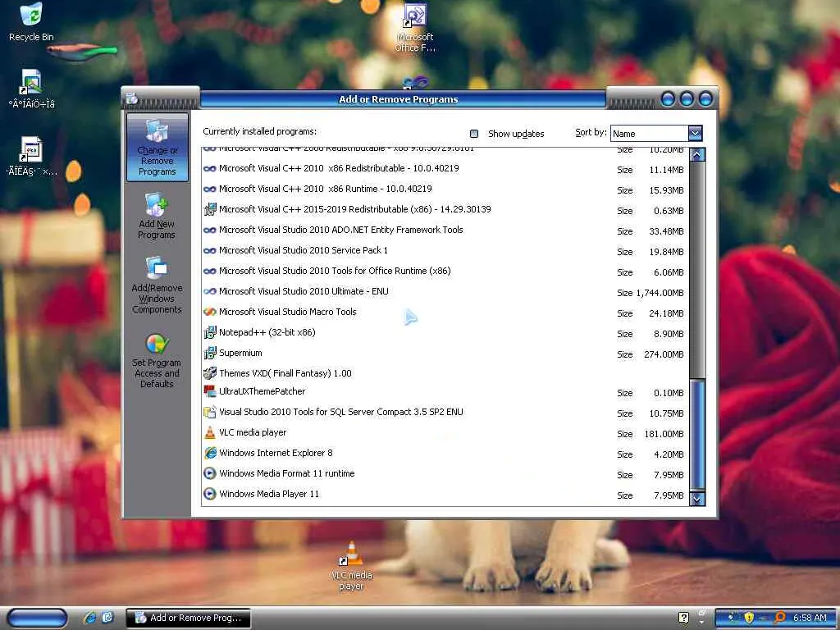Click the 181.00MB size value
This screenshot has height=630, width=840.
click(664, 435)
